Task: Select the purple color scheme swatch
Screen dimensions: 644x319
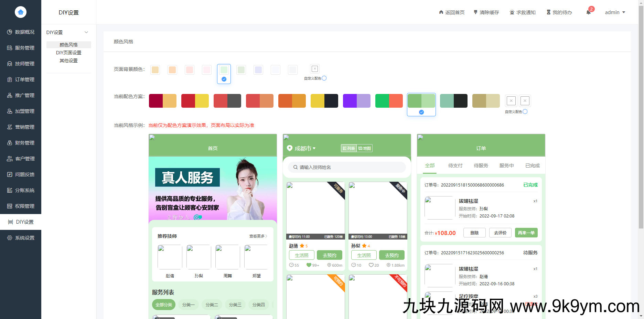Action: pyautogui.click(x=357, y=100)
